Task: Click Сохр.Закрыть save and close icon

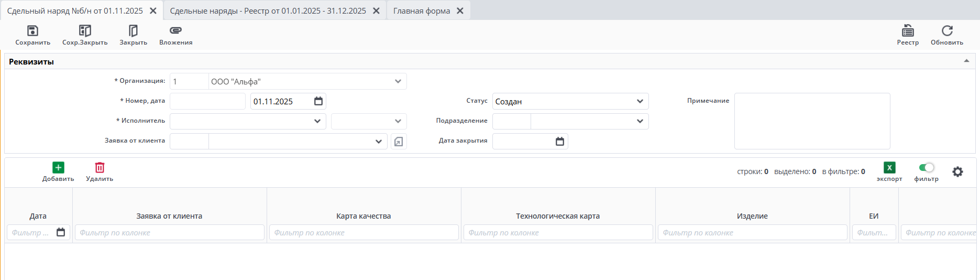Action: pyautogui.click(x=85, y=31)
